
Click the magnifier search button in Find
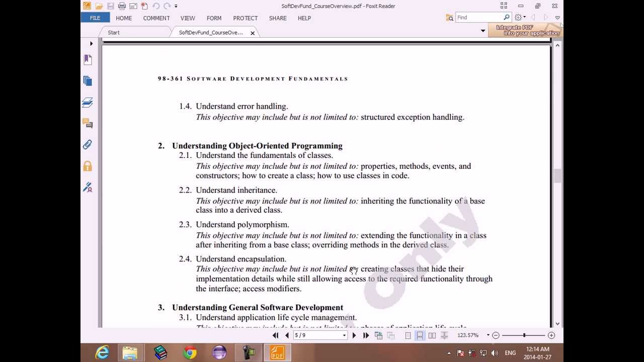(507, 18)
